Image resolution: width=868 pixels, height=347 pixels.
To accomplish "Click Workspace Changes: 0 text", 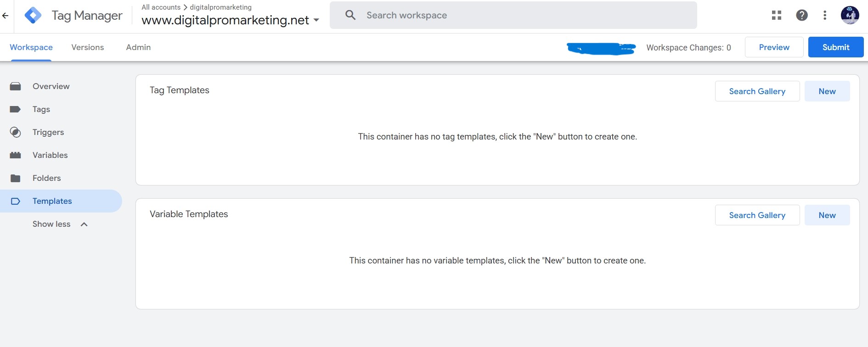I will tap(688, 48).
